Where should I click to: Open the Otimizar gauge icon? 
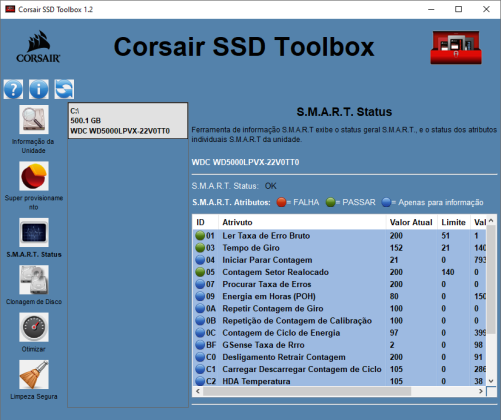tap(34, 327)
